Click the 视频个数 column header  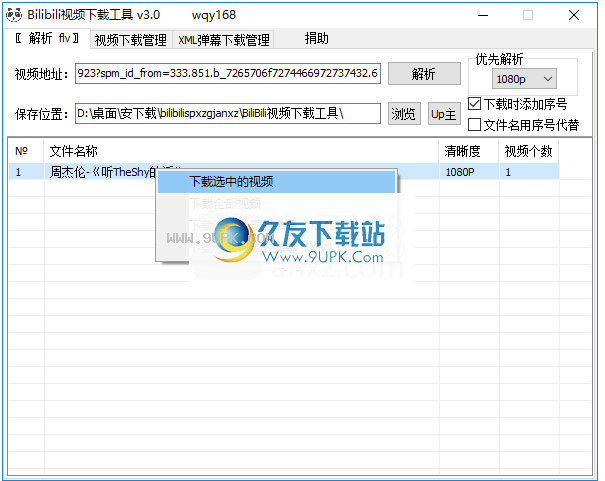(x=529, y=151)
